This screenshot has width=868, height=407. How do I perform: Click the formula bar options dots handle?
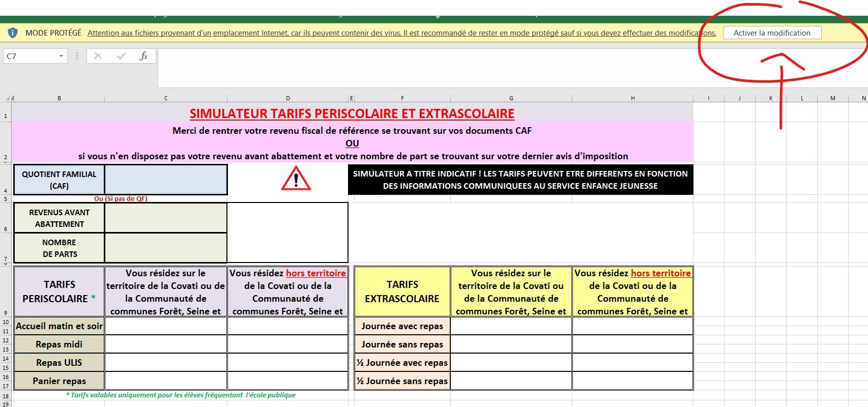[77, 56]
